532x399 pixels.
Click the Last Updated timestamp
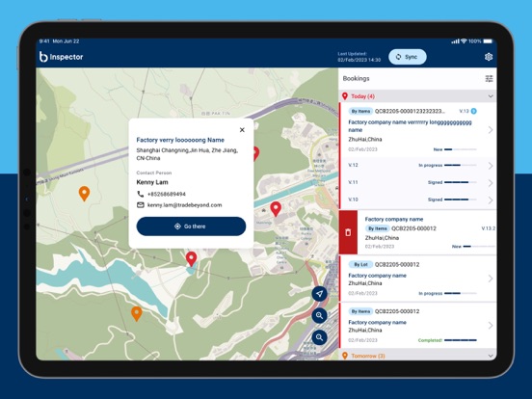tap(359, 57)
